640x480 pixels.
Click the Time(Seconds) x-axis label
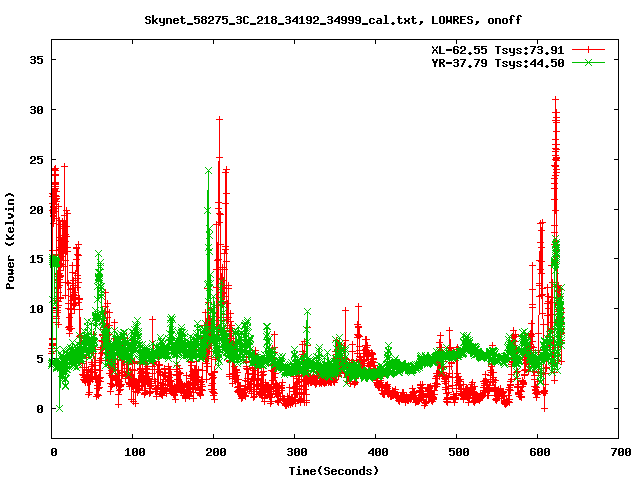point(333,471)
